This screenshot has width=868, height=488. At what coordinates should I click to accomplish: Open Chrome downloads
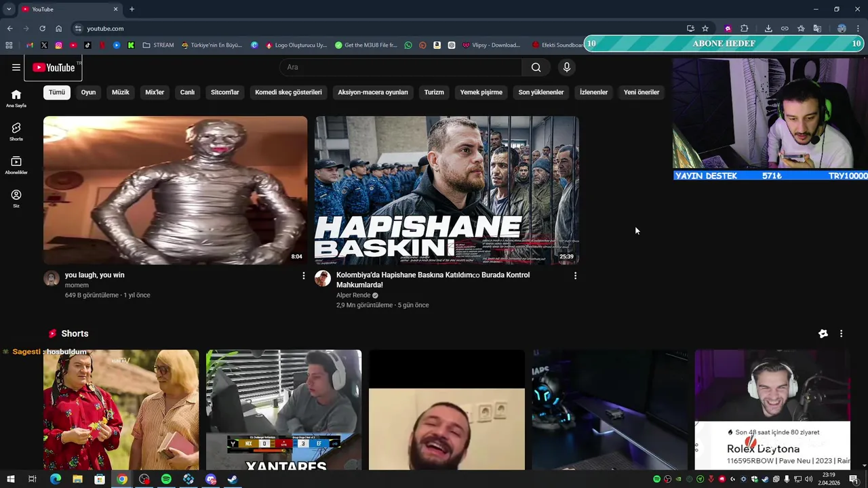pos(768,28)
